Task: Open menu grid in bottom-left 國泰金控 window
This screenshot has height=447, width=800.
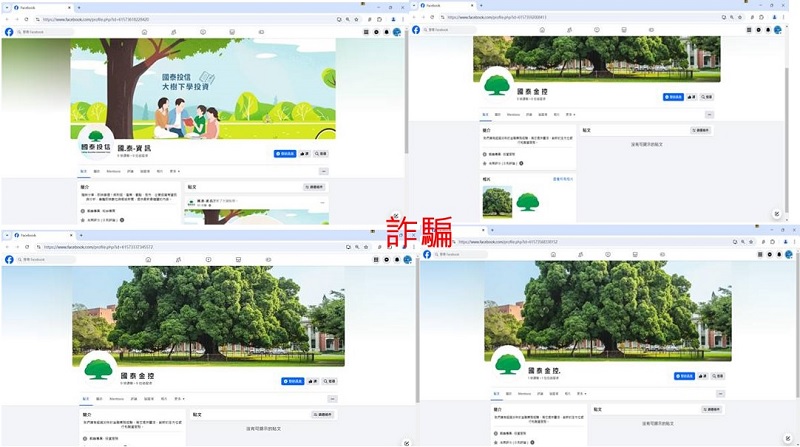Action: 376,259
